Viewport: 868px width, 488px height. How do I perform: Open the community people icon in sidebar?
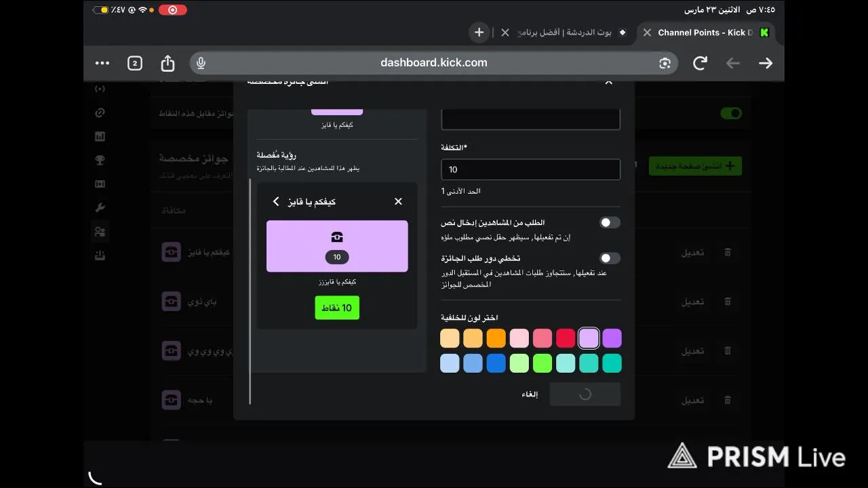[100, 232]
